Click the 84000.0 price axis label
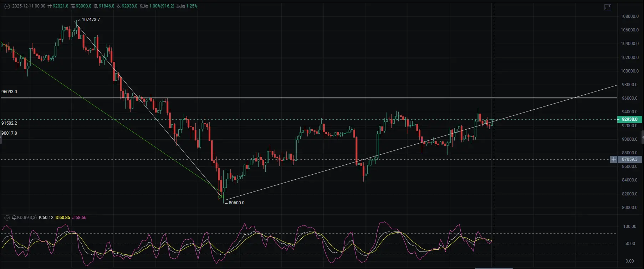This screenshot has height=269, width=644. [x=630, y=180]
